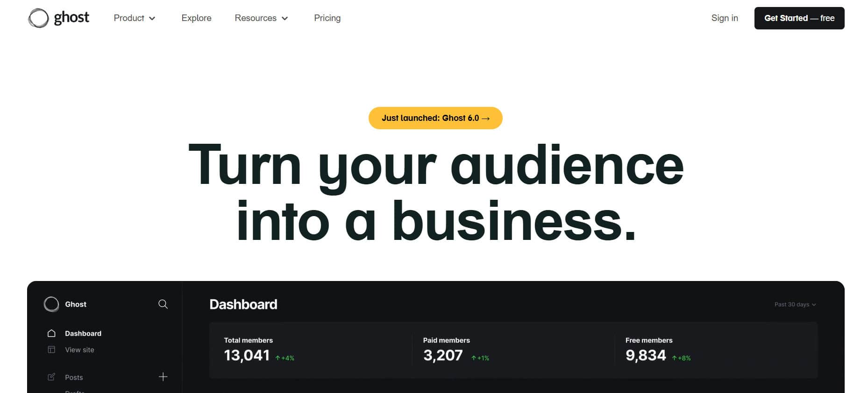868x393 pixels.
Task: Go to the Explore page
Action: pyautogui.click(x=196, y=18)
